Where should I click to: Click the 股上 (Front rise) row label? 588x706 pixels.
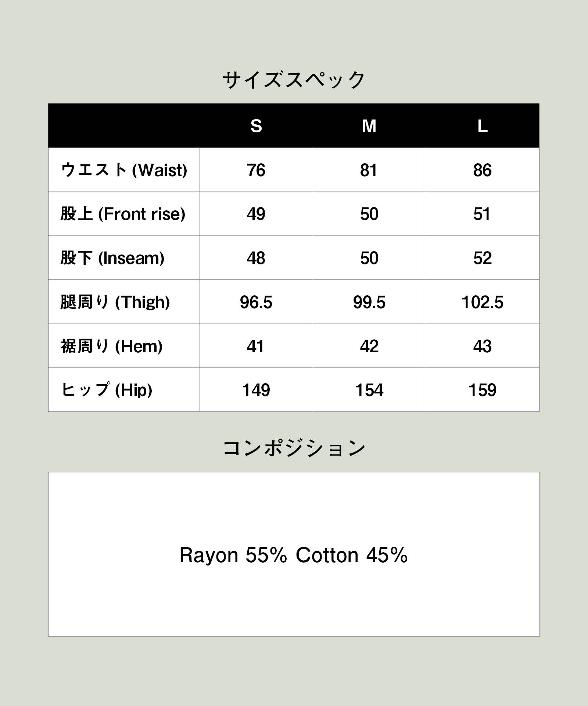pos(123,214)
